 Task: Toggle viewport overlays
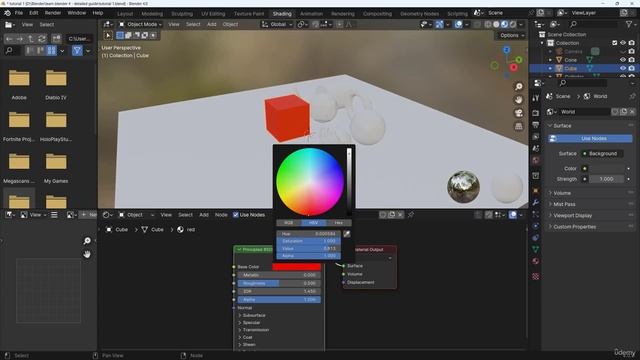(458, 24)
